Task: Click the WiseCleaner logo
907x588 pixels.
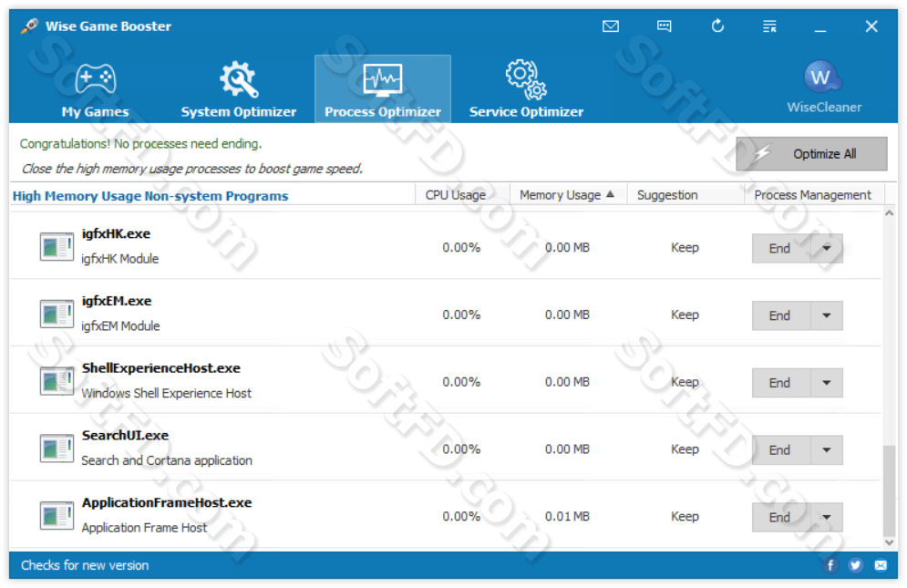Action: tap(823, 87)
